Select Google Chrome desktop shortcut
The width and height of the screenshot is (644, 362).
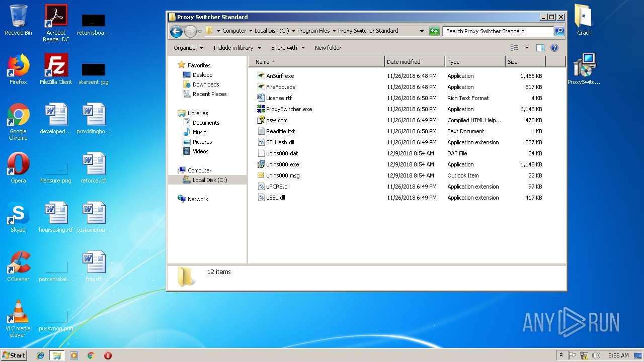point(18,122)
